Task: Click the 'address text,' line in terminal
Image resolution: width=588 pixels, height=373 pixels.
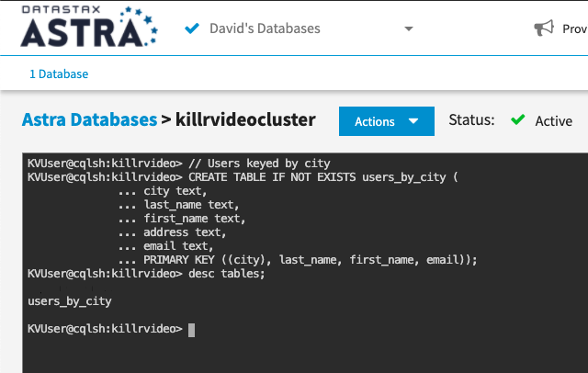Action: tap(185, 232)
